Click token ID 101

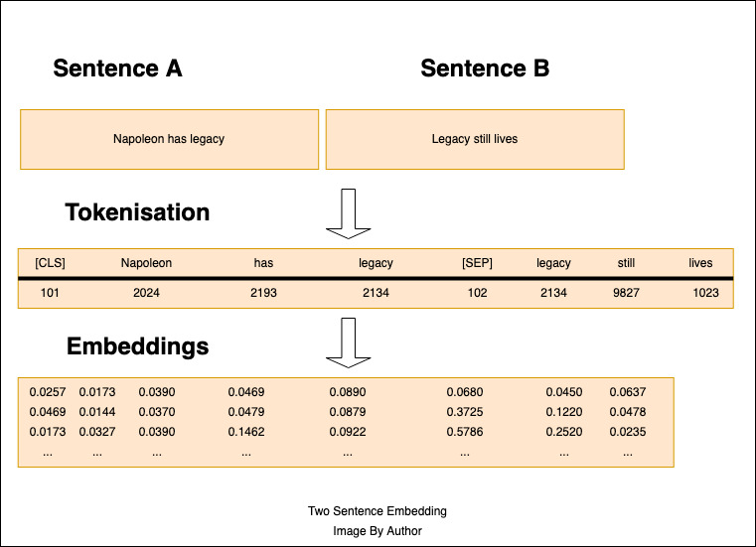[50, 294]
